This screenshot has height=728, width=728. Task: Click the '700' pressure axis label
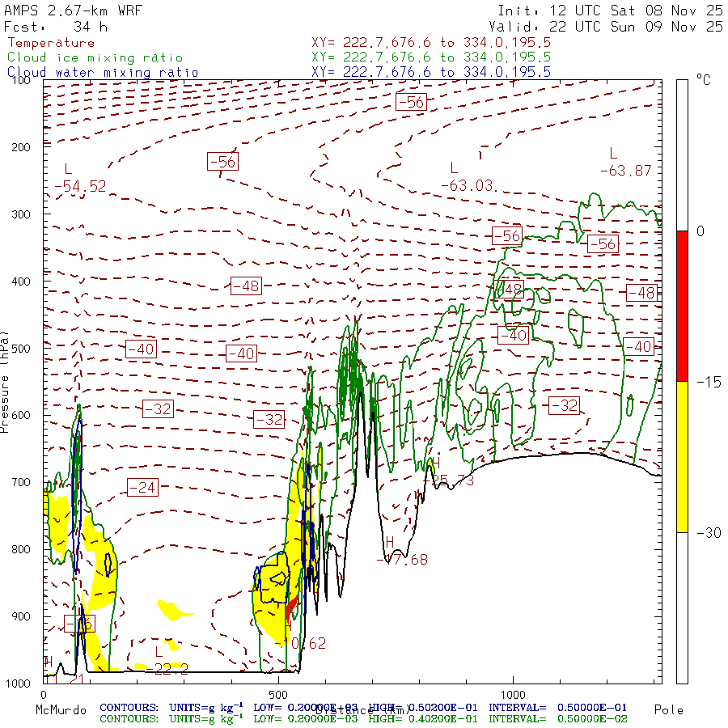tap(20, 482)
